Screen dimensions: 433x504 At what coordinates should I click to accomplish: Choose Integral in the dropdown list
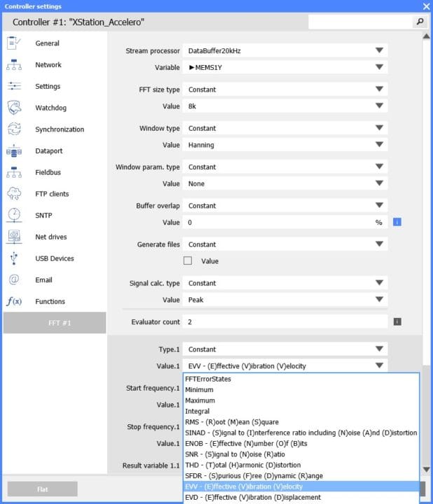click(x=301, y=411)
